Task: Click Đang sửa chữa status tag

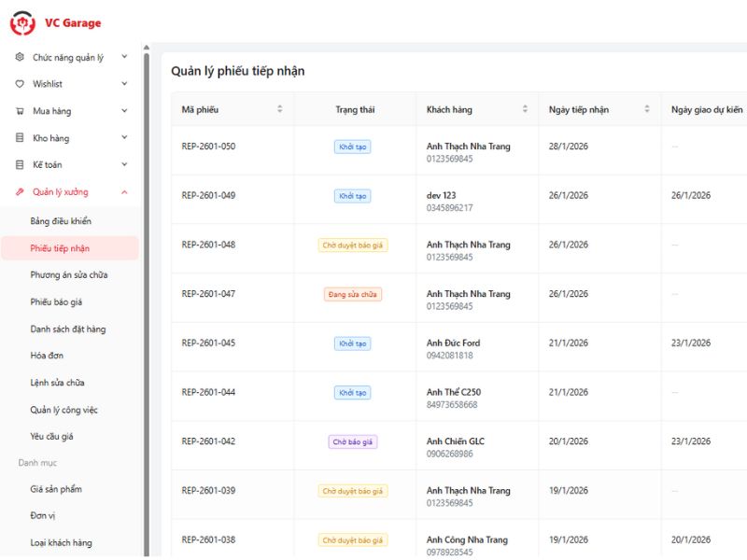Action: 353,294
